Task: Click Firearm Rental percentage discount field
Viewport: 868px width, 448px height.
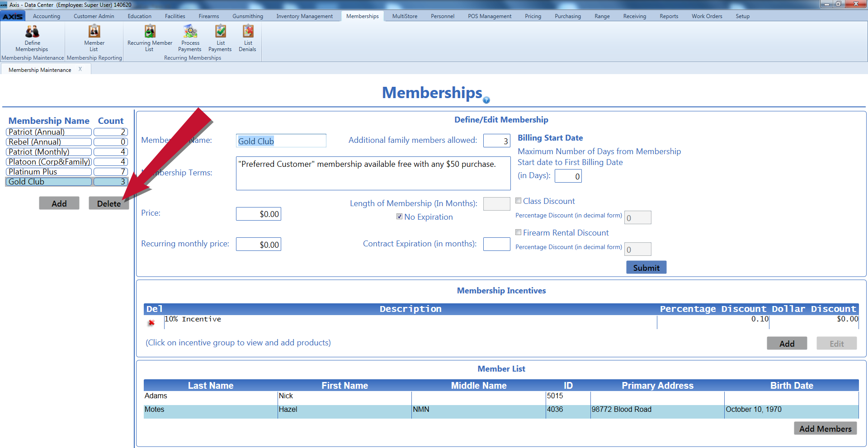Action: click(x=637, y=249)
